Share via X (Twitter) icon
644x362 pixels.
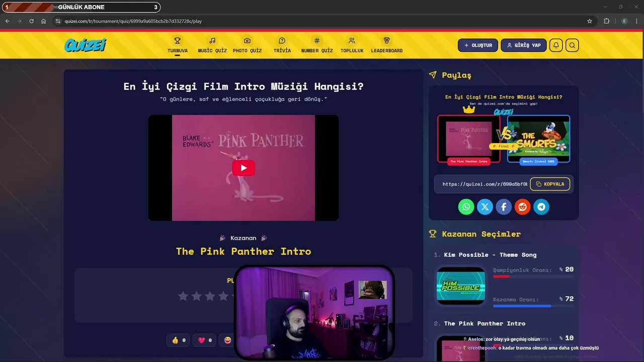485,207
